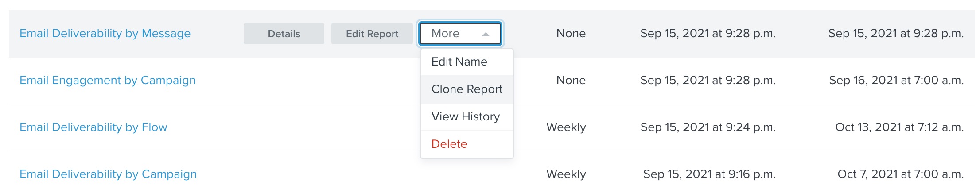Choose Edit Name from the menu
This screenshot has width=980, height=193.
[x=459, y=62]
